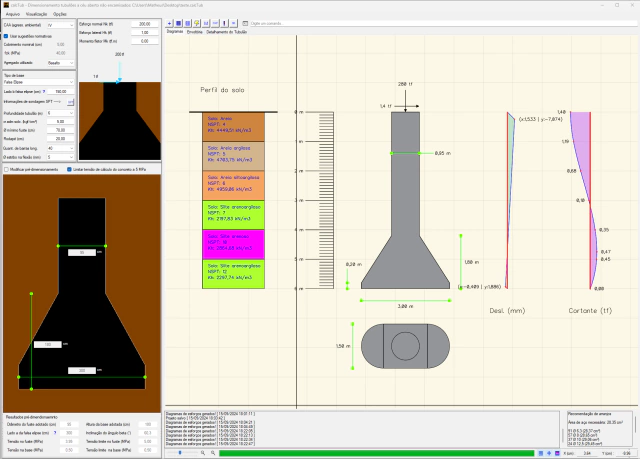
Task: Click the help icon beside Lado à falsa elipse
Action: [44, 90]
